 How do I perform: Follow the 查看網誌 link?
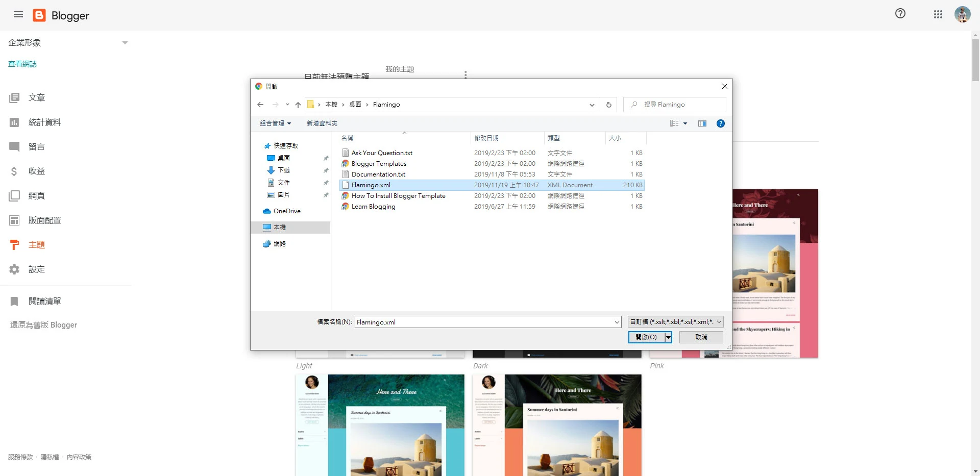click(x=22, y=64)
